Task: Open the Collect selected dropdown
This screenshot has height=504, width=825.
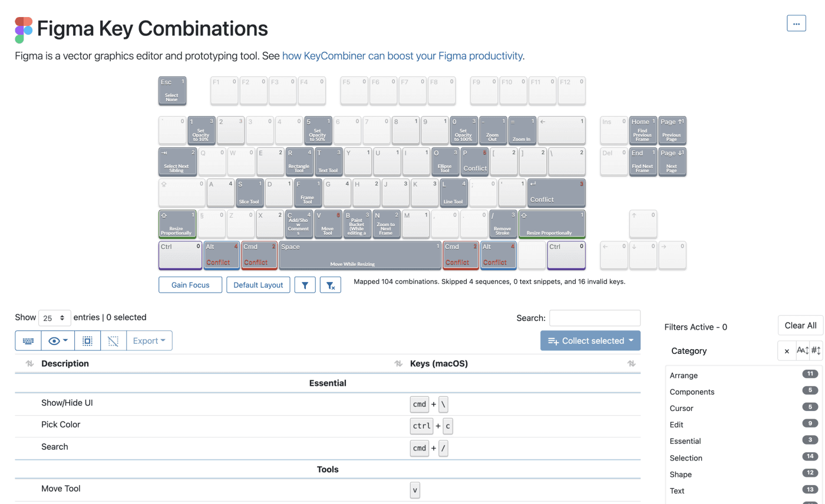Action: (x=590, y=340)
